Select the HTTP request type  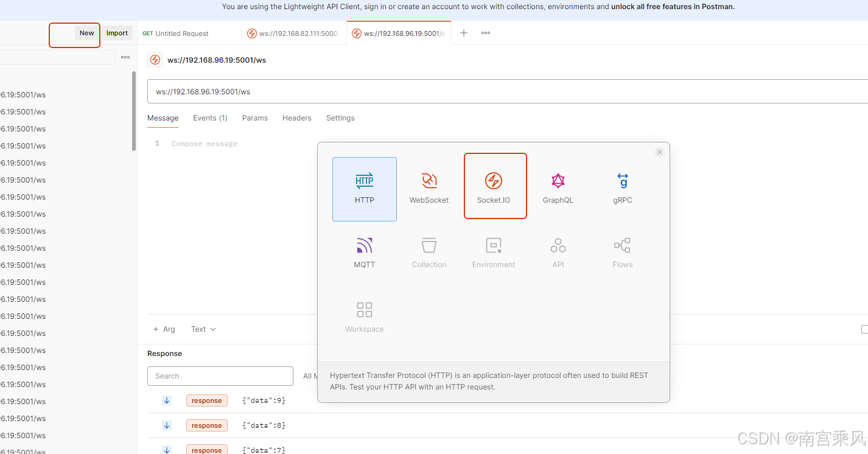365,189
